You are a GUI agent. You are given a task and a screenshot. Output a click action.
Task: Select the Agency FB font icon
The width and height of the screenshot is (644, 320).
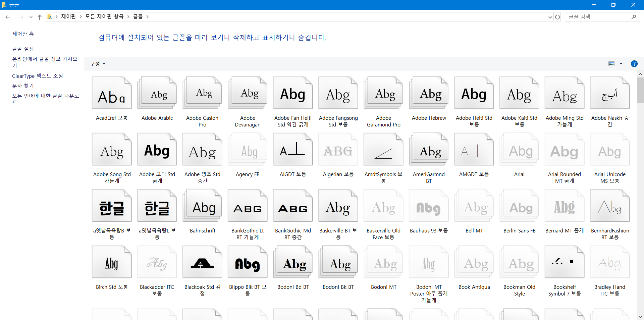click(x=248, y=149)
